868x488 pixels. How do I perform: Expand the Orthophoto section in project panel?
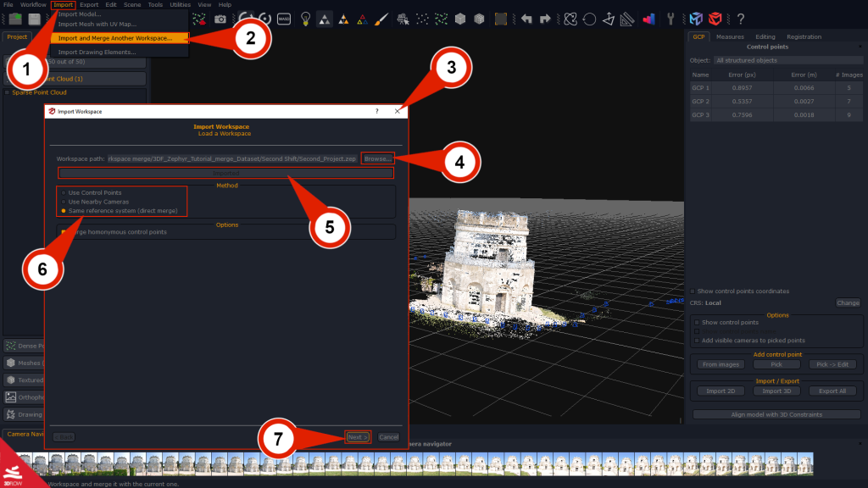(x=23, y=397)
